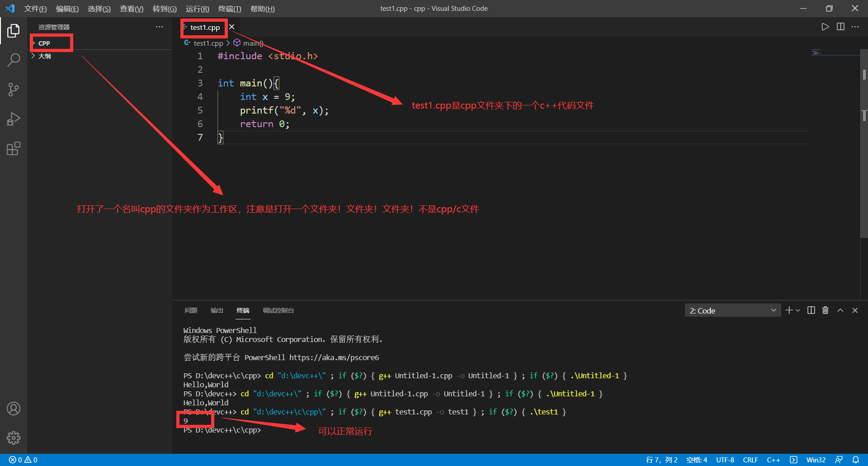The width and height of the screenshot is (868, 466).
Task: Select C++ language mode in status bar
Action: (x=774, y=459)
